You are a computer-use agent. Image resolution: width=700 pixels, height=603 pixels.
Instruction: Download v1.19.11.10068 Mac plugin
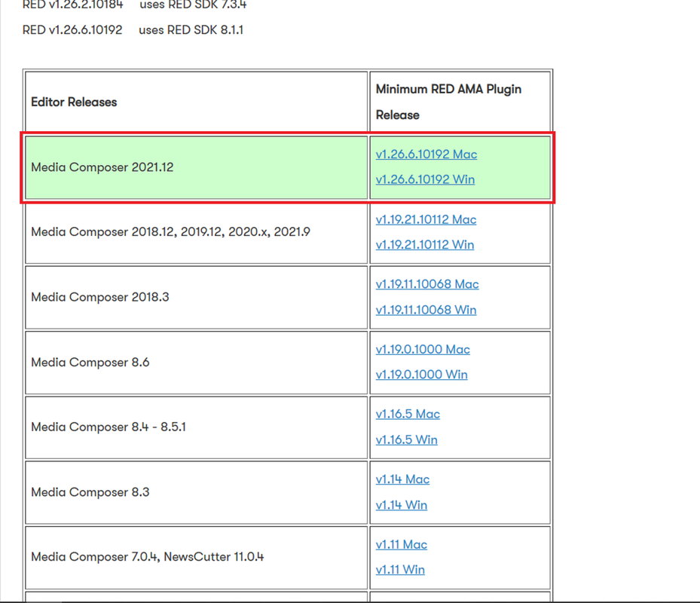427,284
